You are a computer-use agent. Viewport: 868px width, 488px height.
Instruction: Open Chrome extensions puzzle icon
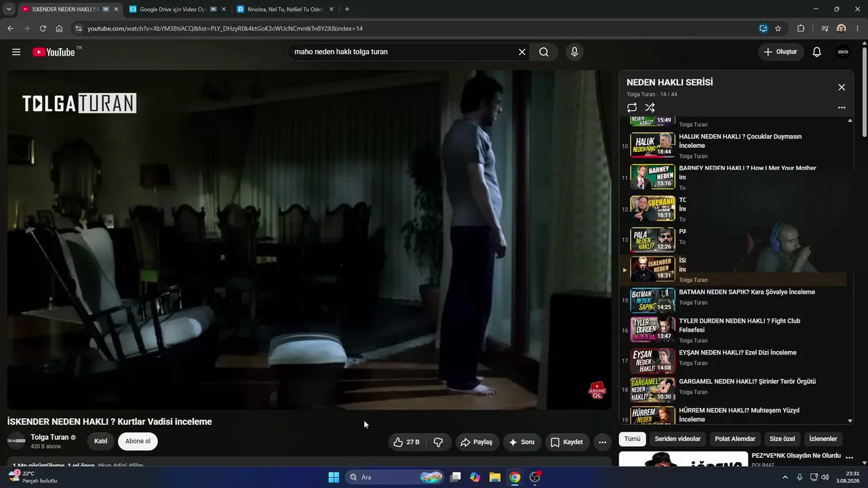pyautogui.click(x=801, y=28)
